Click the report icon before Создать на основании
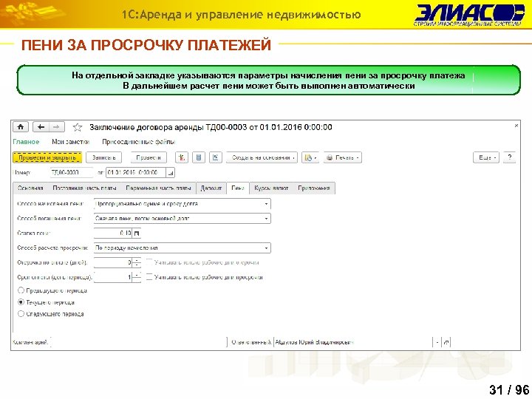 point(216,157)
